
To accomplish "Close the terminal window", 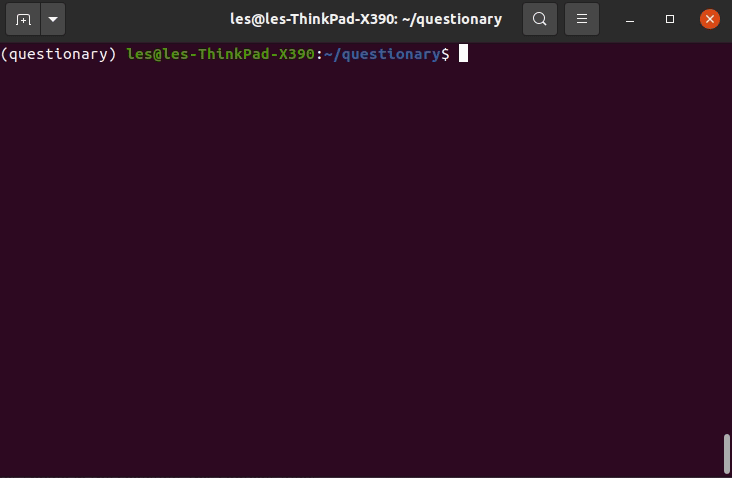I will tap(710, 19).
